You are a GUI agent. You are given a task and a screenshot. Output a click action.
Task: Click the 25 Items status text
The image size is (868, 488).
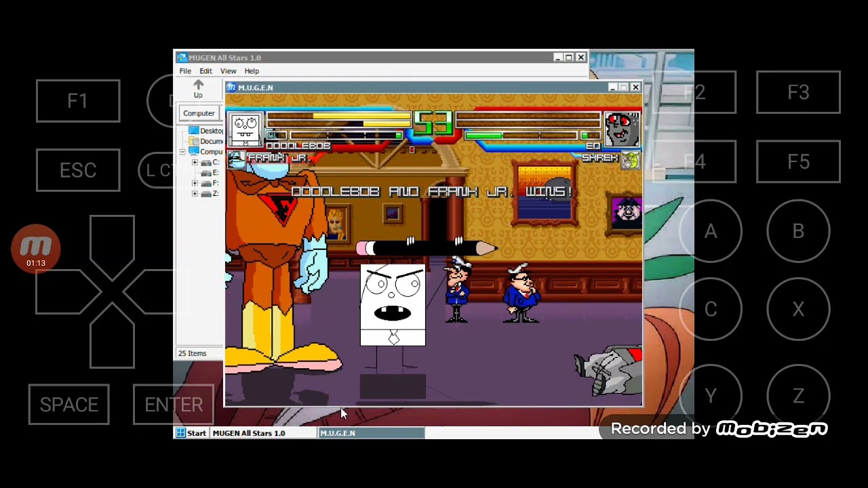tap(192, 353)
